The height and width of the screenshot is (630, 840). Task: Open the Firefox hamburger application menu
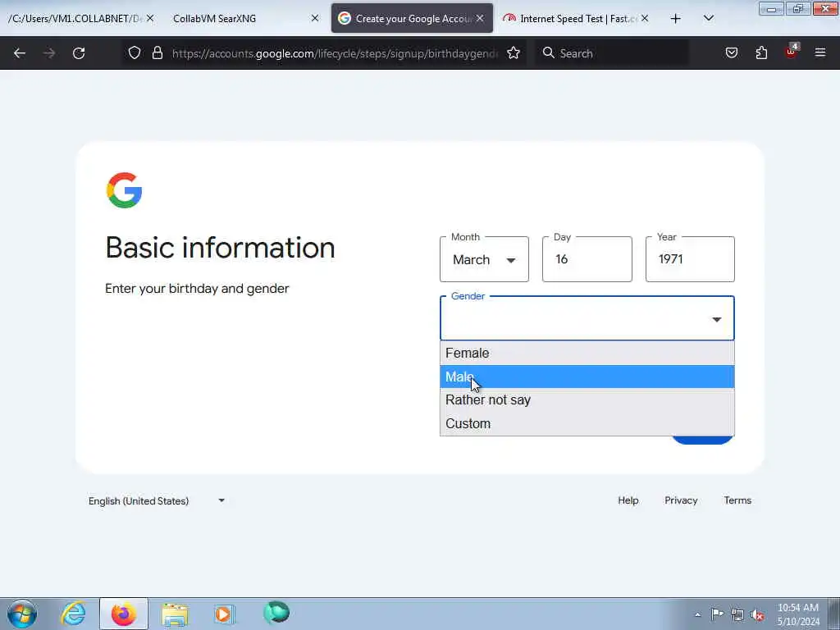(x=820, y=52)
